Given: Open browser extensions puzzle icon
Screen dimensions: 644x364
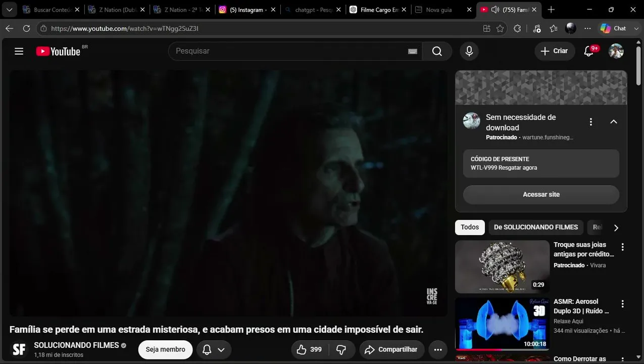Looking at the screenshot, I should coord(517,28).
